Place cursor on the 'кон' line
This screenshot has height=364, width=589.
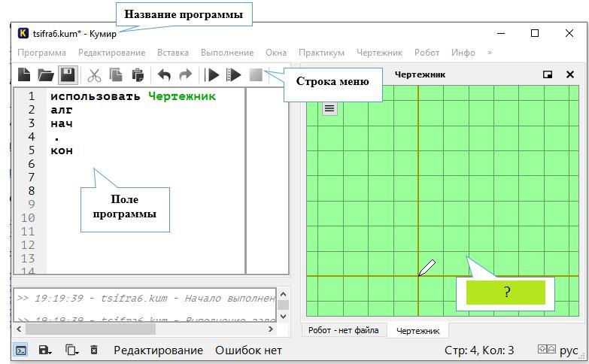click(62, 150)
